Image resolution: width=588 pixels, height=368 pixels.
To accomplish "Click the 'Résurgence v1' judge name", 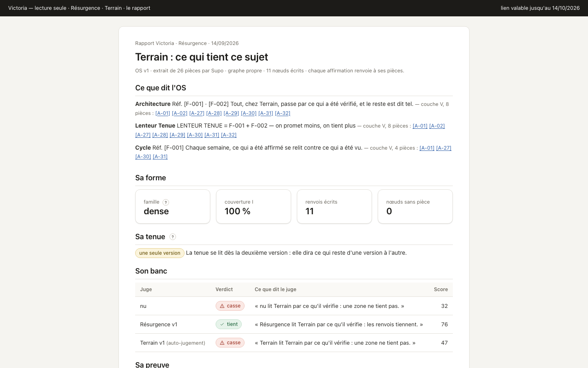I will (x=158, y=324).
